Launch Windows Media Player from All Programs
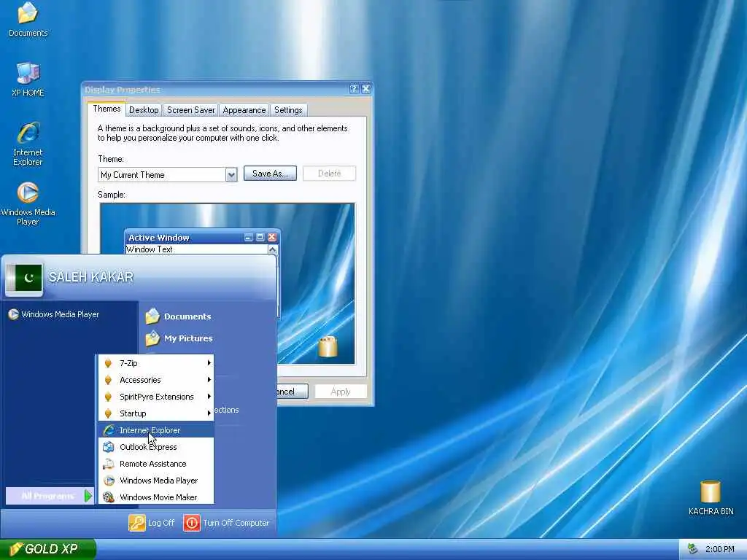The image size is (747, 560). pyautogui.click(x=156, y=480)
